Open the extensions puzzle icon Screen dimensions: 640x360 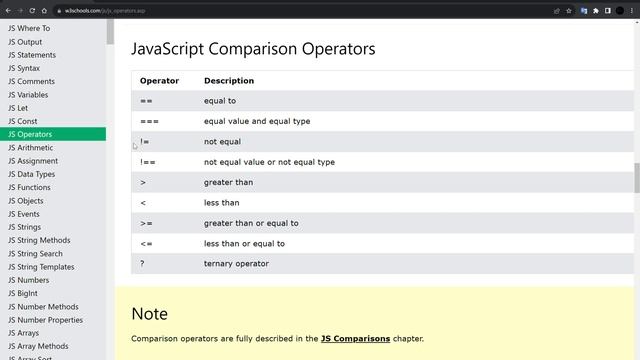596,11
